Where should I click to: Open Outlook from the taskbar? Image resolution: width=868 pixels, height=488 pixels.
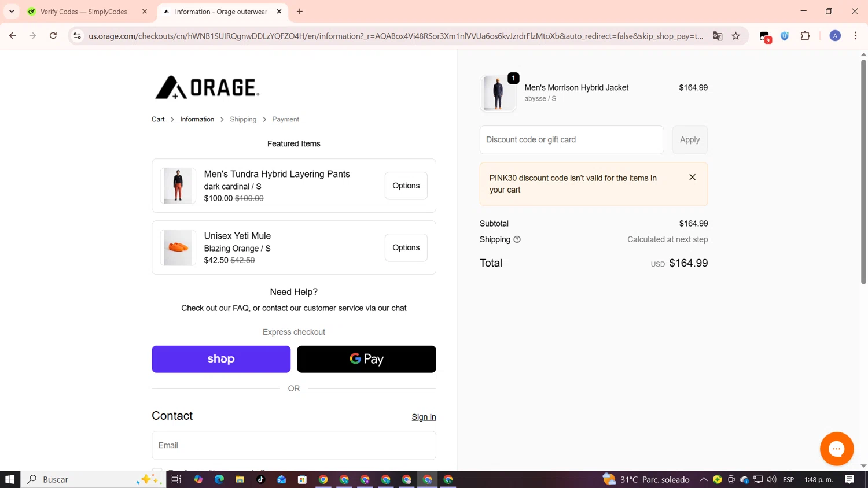coord(282,479)
